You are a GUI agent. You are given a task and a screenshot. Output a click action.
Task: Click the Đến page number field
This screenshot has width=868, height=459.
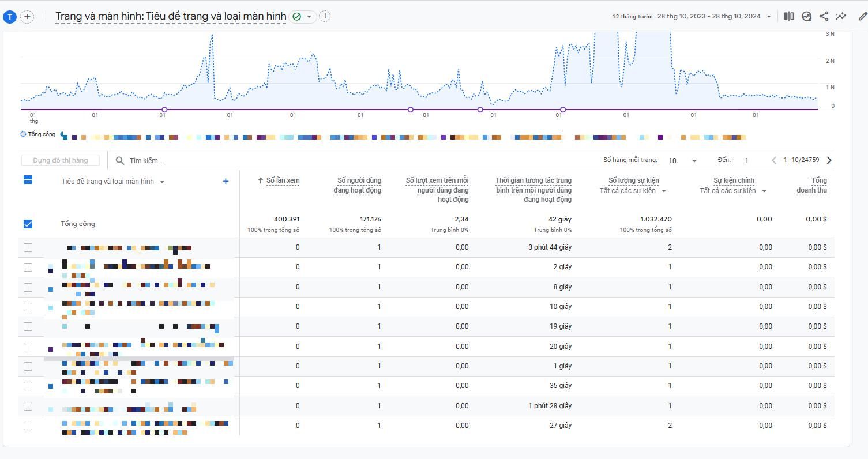click(x=746, y=160)
